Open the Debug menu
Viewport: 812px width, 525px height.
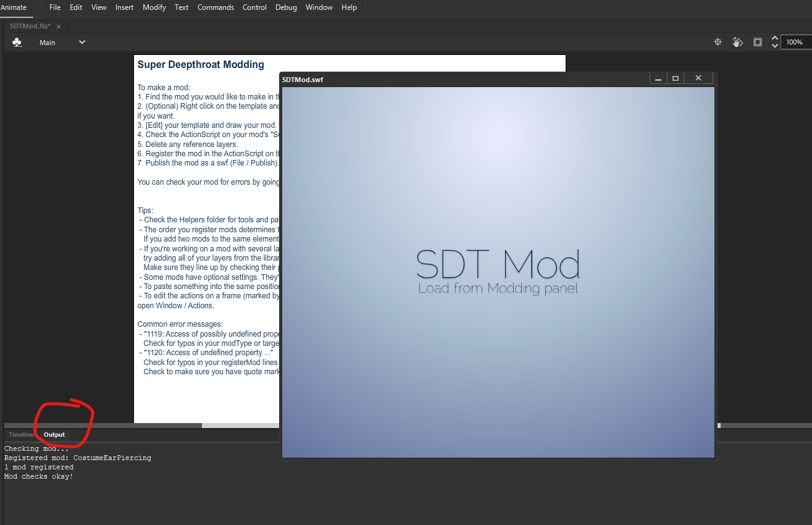click(x=286, y=7)
